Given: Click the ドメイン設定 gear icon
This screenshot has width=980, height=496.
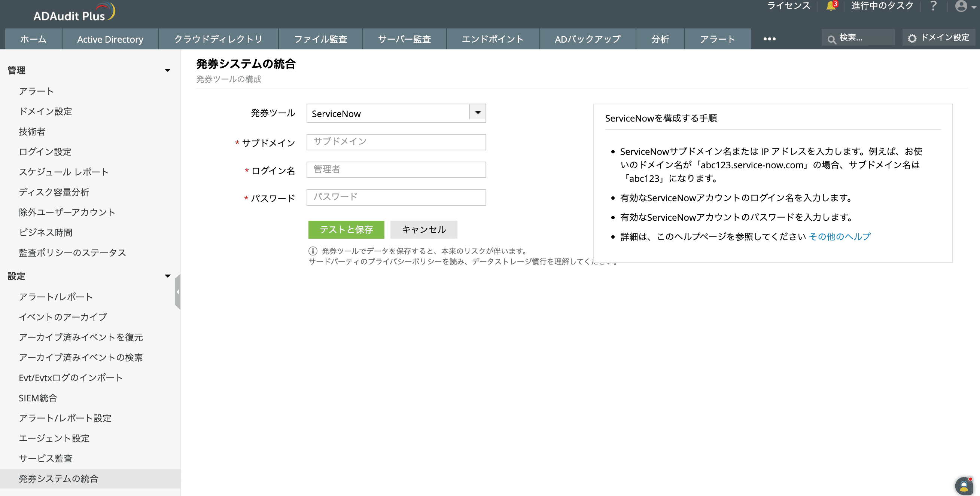Looking at the screenshot, I should pyautogui.click(x=912, y=39).
